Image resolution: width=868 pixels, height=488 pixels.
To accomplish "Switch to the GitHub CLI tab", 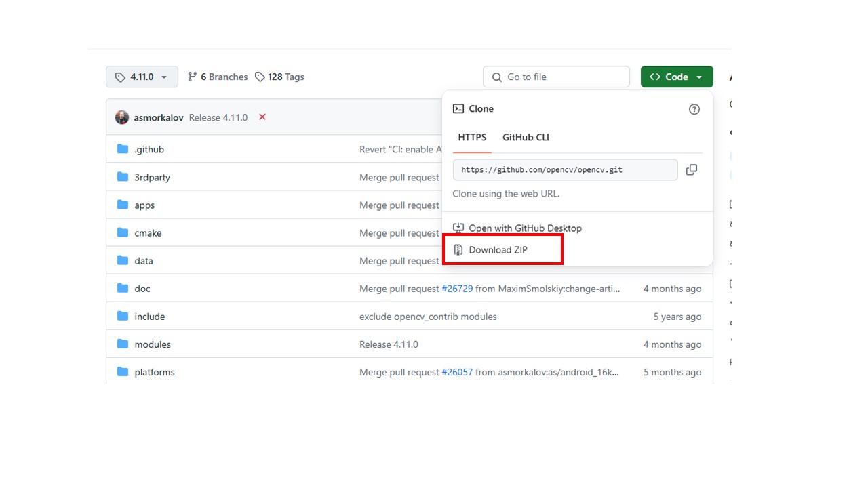I will pos(526,137).
